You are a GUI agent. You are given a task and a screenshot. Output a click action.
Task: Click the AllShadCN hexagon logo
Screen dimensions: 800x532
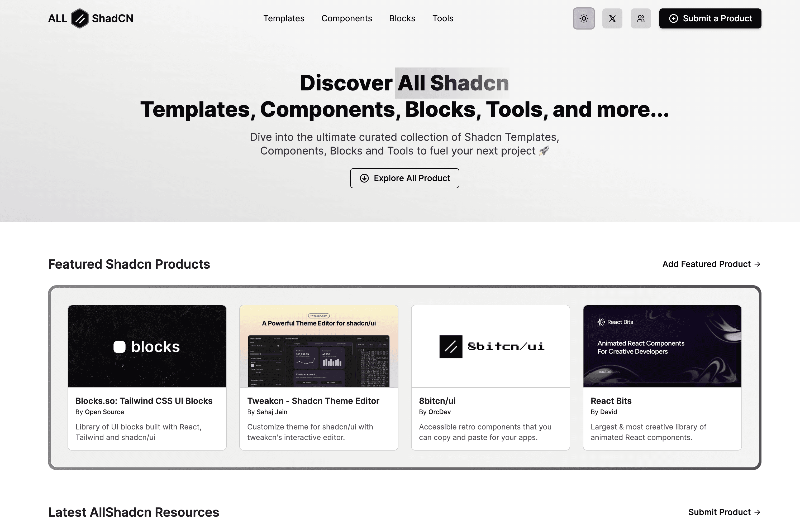pos(79,18)
